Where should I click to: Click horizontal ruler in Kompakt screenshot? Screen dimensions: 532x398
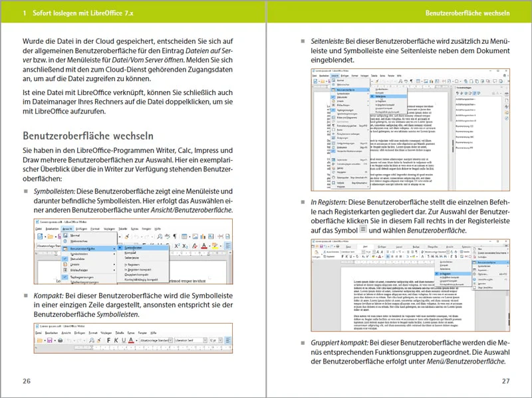coord(152,348)
